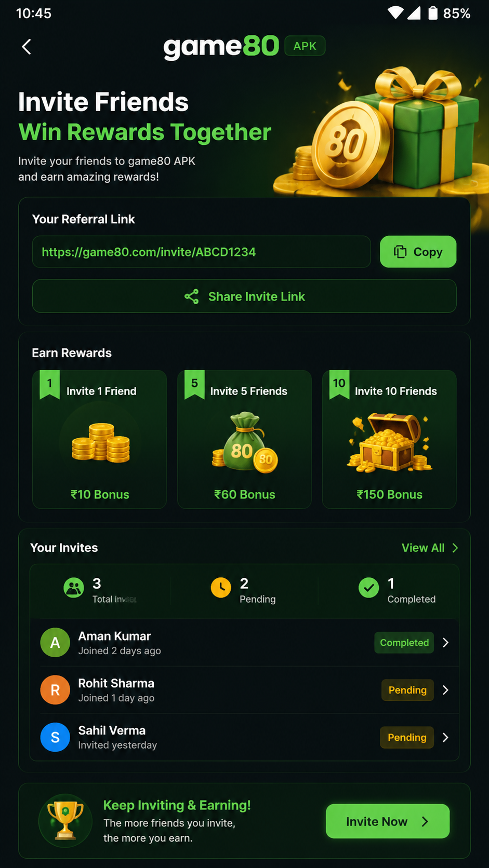
Task: Tap the treasure chest reward image
Action: pos(389,443)
